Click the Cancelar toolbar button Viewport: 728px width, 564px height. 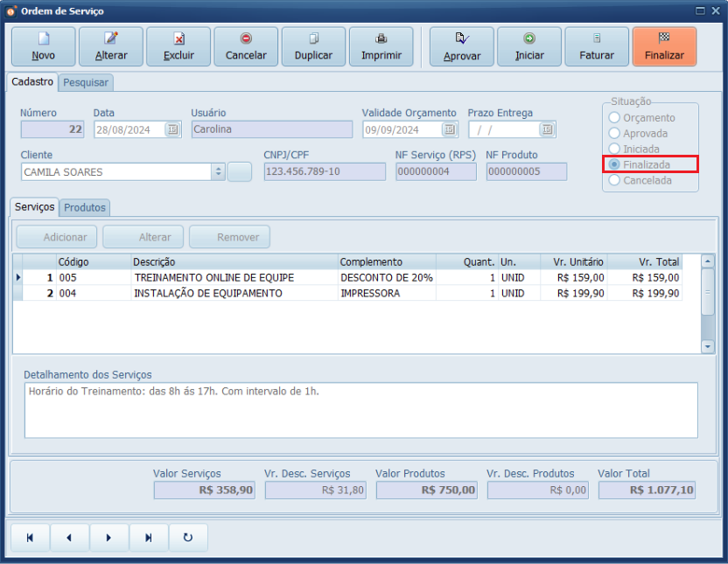pos(246,46)
